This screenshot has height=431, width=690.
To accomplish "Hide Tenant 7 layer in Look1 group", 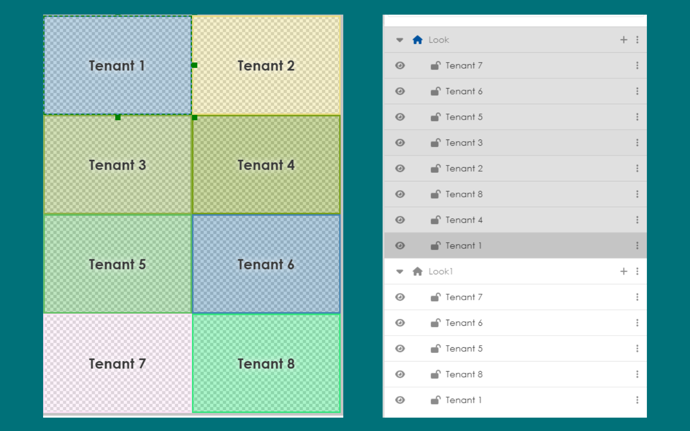I will point(400,297).
